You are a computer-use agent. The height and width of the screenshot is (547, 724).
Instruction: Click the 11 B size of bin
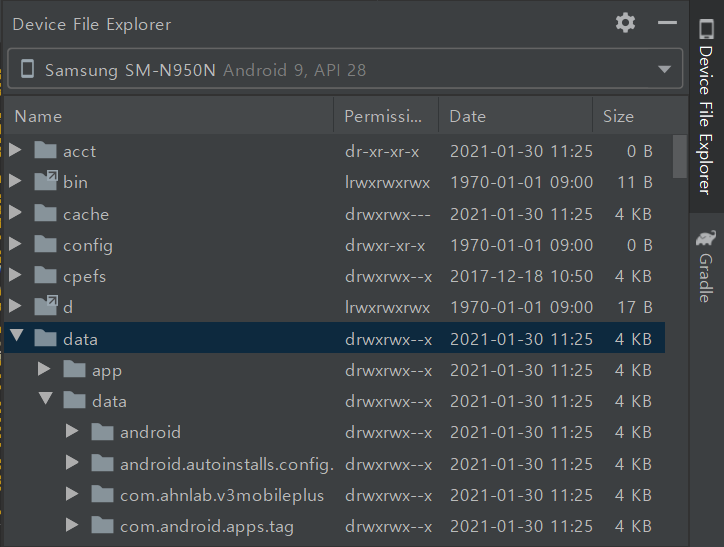point(635,182)
